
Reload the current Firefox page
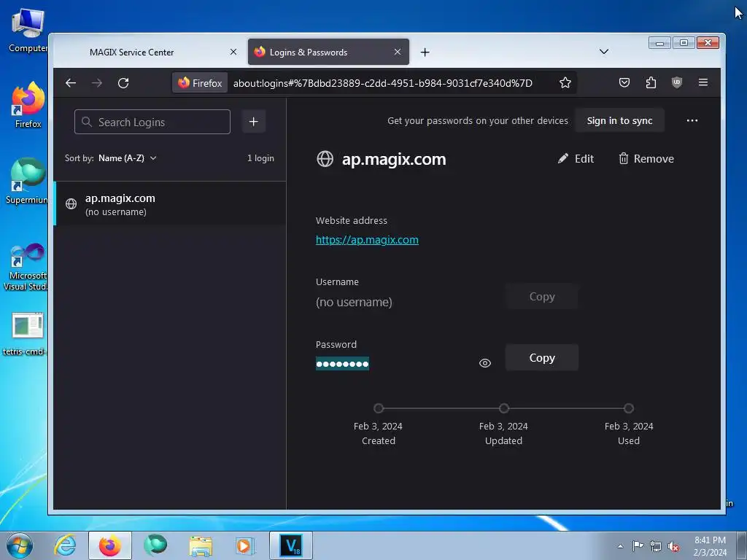tap(123, 83)
